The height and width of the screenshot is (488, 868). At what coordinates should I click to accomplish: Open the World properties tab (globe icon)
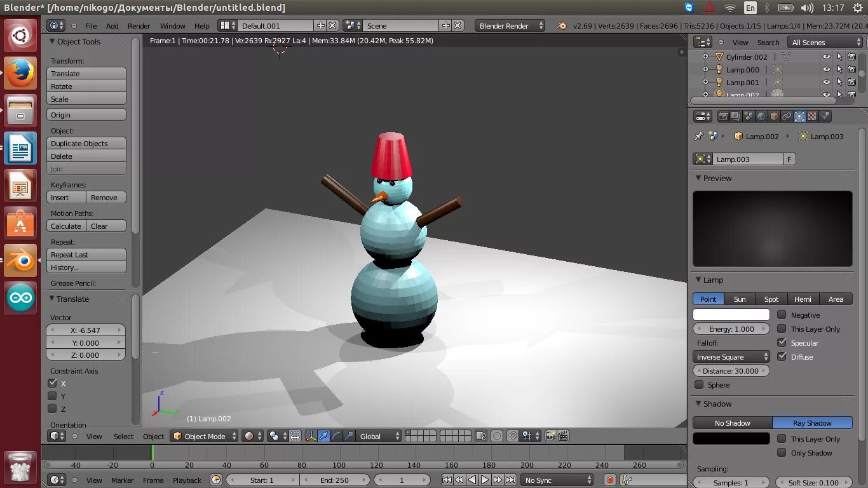pos(761,116)
